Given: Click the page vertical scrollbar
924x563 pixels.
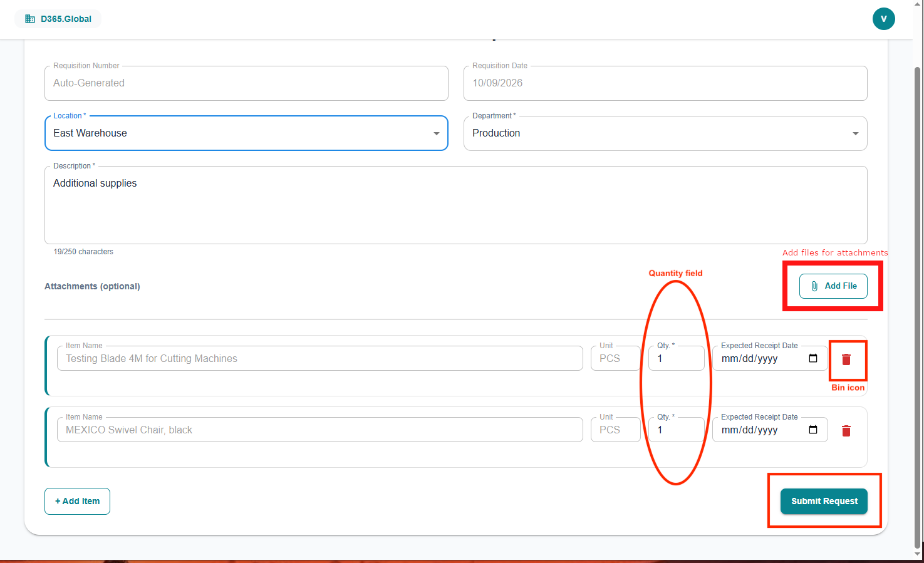Looking at the screenshot, I should [x=918, y=307].
